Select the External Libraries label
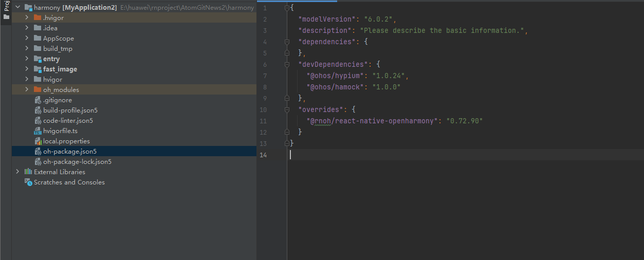 click(60, 172)
